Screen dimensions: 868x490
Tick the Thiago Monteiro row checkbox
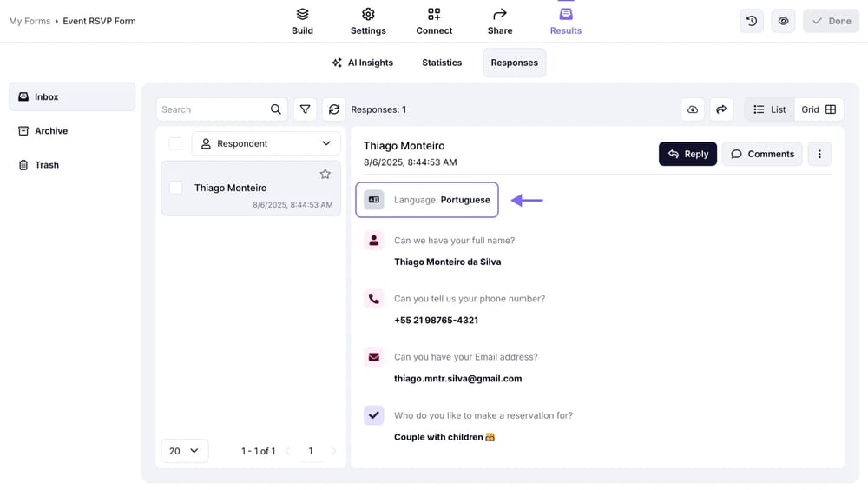point(175,188)
